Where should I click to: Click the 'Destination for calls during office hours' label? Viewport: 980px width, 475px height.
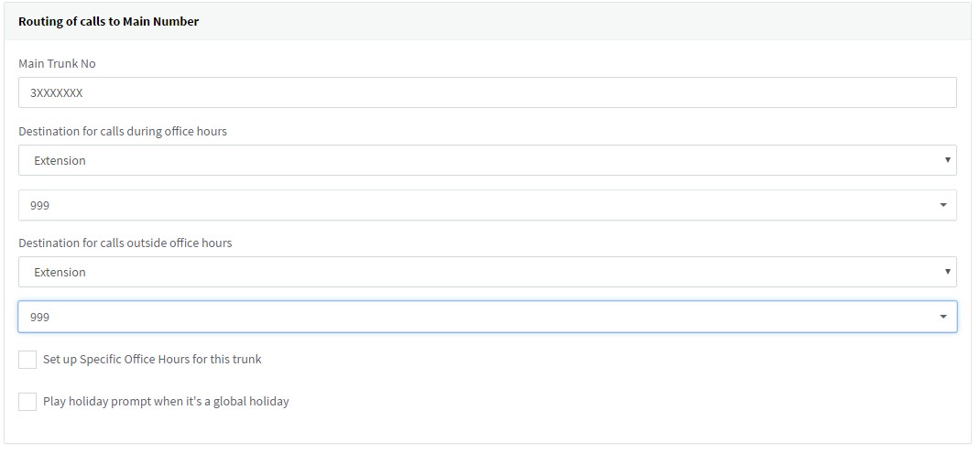click(x=123, y=131)
